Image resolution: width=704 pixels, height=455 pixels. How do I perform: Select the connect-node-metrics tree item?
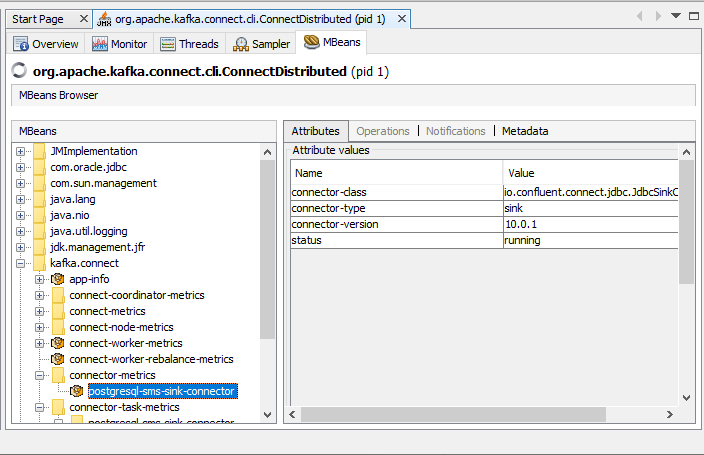coord(121,327)
